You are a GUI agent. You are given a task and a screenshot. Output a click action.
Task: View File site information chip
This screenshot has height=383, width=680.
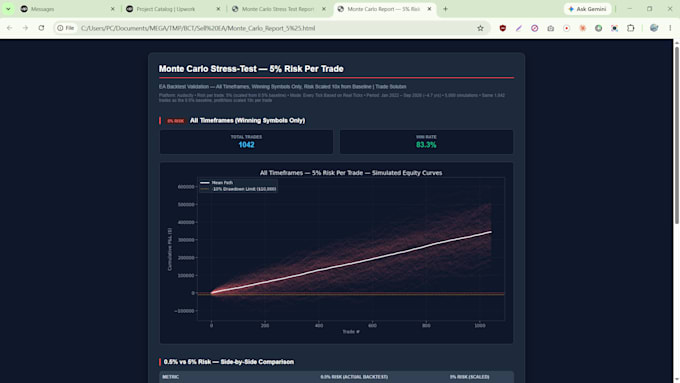(66, 28)
